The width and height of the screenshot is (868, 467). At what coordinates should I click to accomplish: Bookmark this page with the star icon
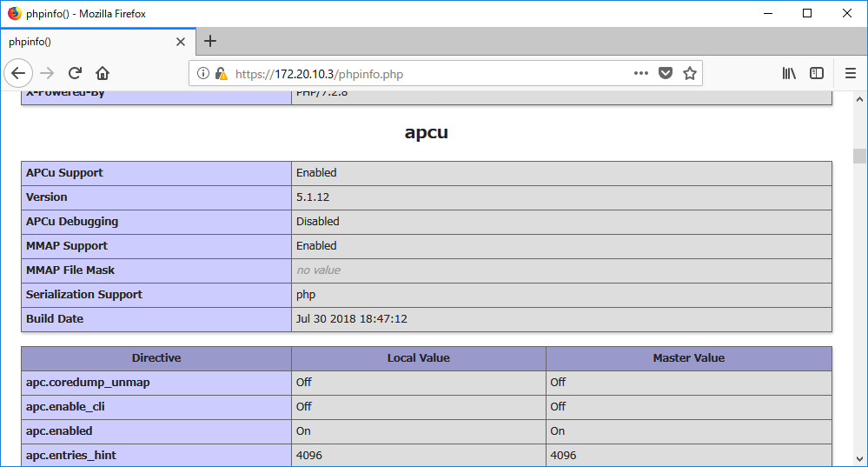690,73
